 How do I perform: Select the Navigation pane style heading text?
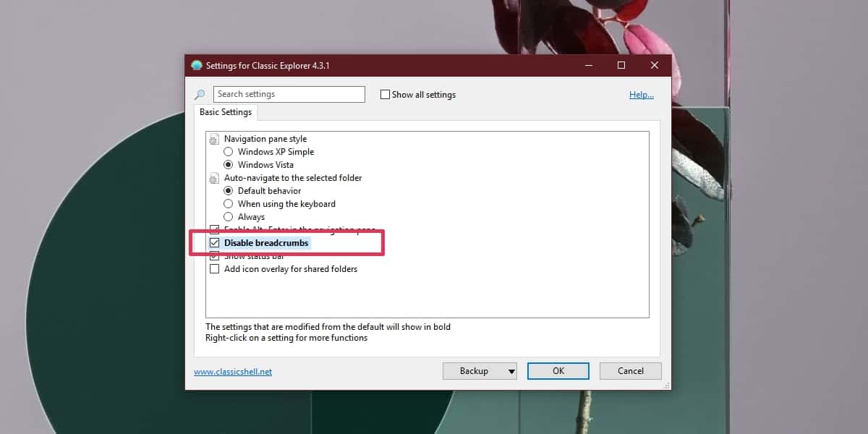[x=265, y=139]
